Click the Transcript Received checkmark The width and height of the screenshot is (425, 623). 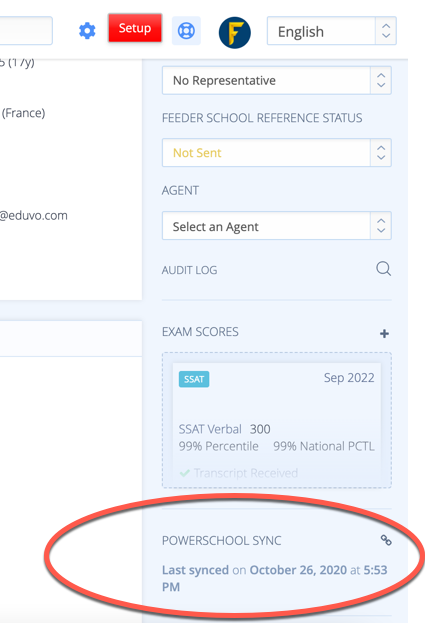tap(185, 473)
